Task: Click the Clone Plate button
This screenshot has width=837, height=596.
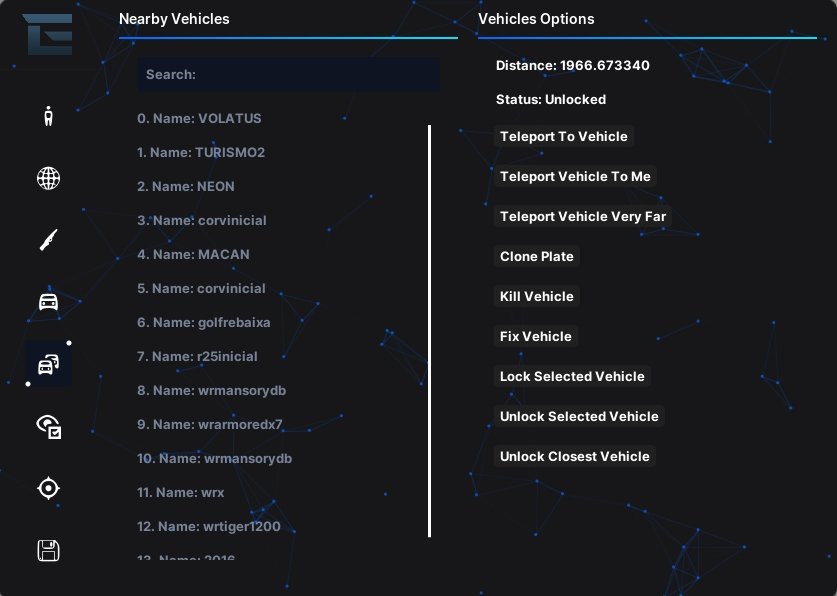Action: click(536, 257)
